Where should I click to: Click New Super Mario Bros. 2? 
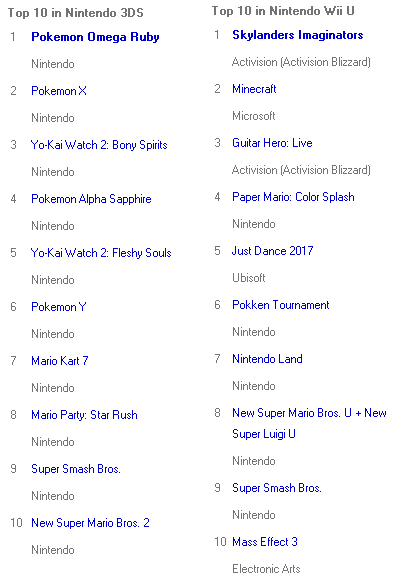(90, 523)
